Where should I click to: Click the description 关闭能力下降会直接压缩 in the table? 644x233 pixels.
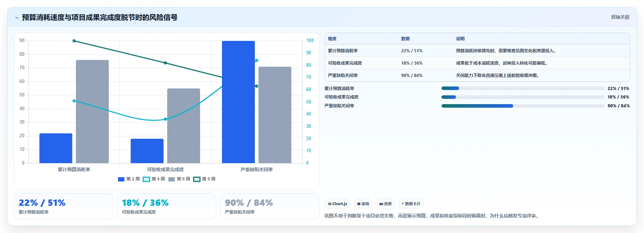click(x=498, y=76)
